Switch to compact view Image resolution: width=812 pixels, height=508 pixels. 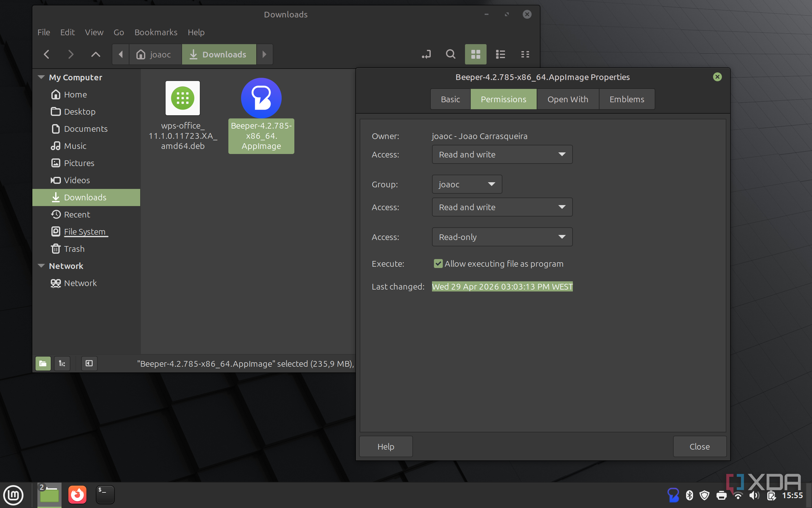point(525,54)
